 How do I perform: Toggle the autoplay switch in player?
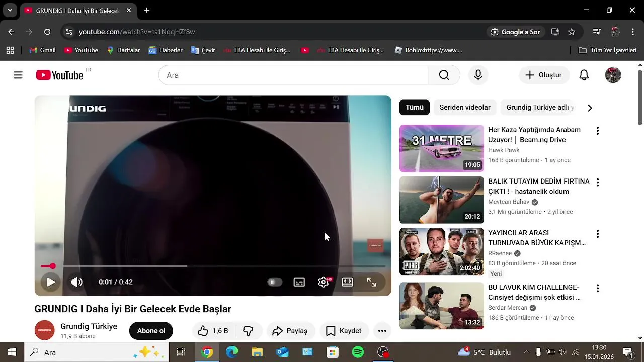[274, 282]
